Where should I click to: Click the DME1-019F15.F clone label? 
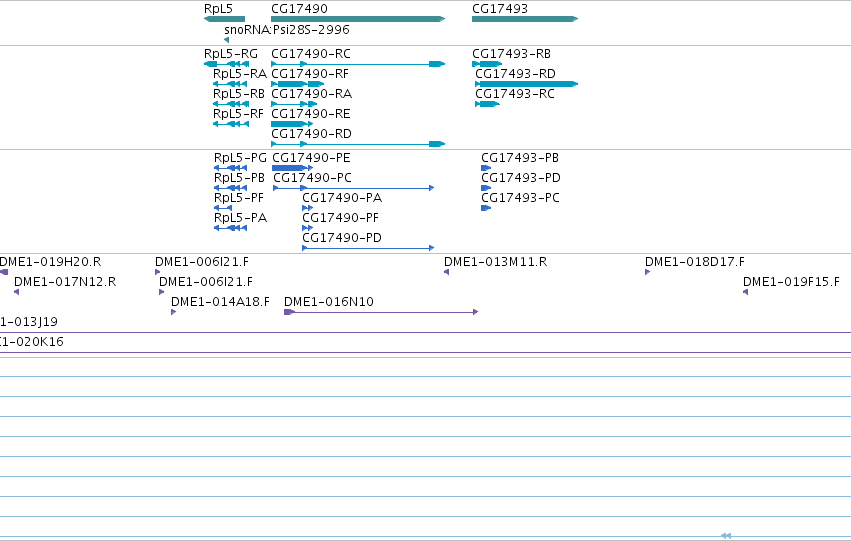[791, 282]
